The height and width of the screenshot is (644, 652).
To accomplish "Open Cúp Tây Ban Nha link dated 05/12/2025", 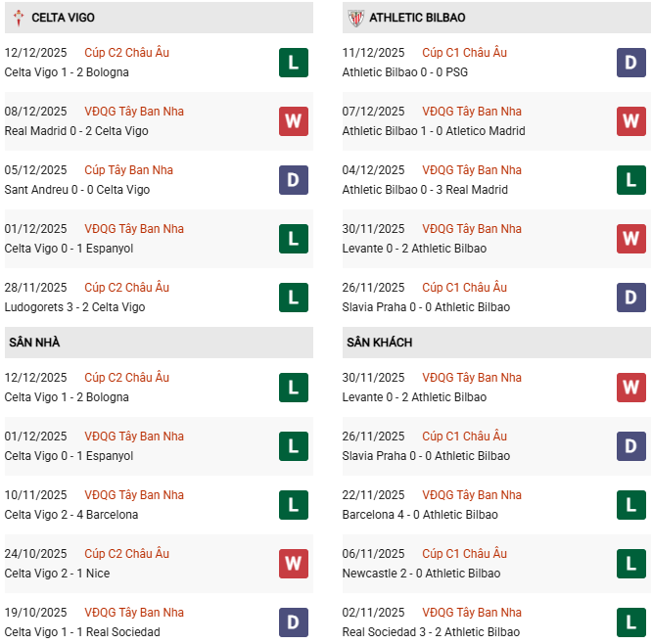I will (128, 170).
